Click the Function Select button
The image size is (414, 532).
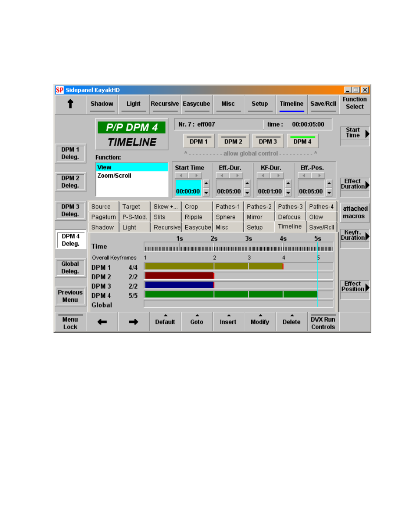(355, 103)
